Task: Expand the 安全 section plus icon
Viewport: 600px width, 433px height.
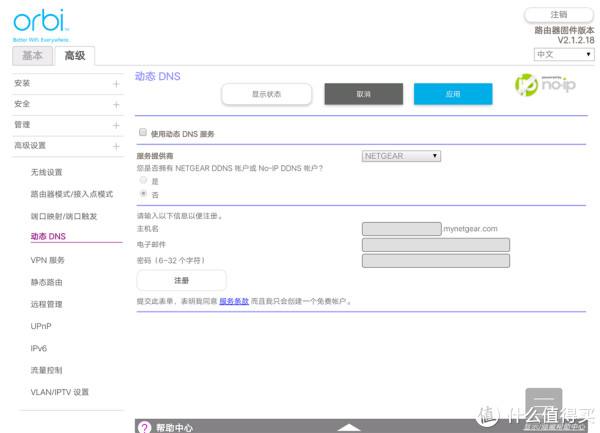Action: tap(116, 104)
